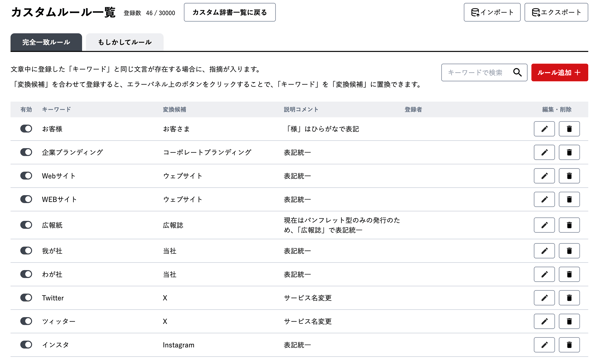The image size is (600, 360).
Task: Click the 説明コメント column header
Action: (x=301, y=109)
